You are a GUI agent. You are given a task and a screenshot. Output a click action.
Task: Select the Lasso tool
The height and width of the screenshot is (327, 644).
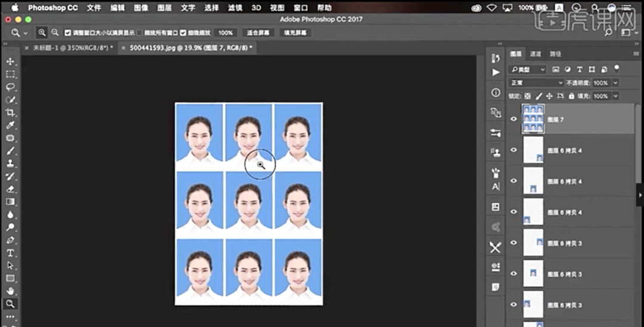pyautogui.click(x=11, y=87)
